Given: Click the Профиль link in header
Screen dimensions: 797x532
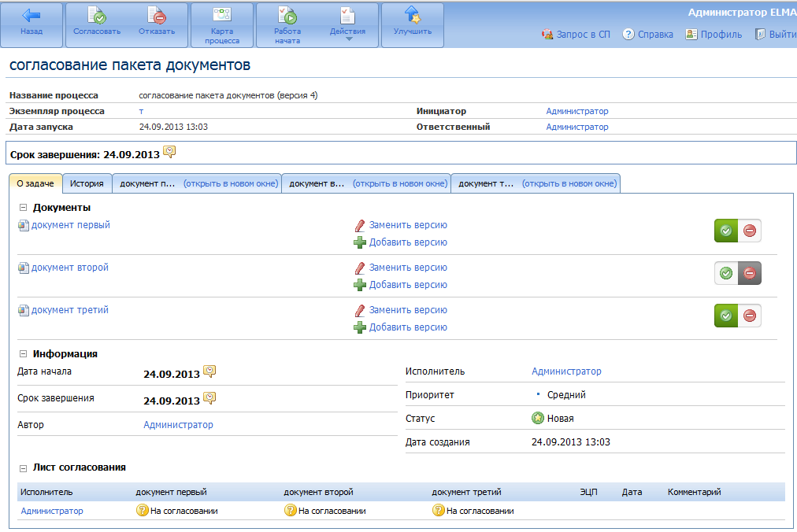Looking at the screenshot, I should pyautogui.click(x=714, y=35).
